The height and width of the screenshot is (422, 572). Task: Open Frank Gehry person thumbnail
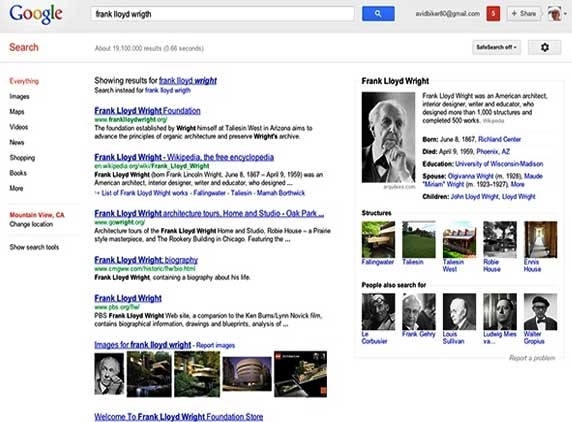tap(419, 312)
